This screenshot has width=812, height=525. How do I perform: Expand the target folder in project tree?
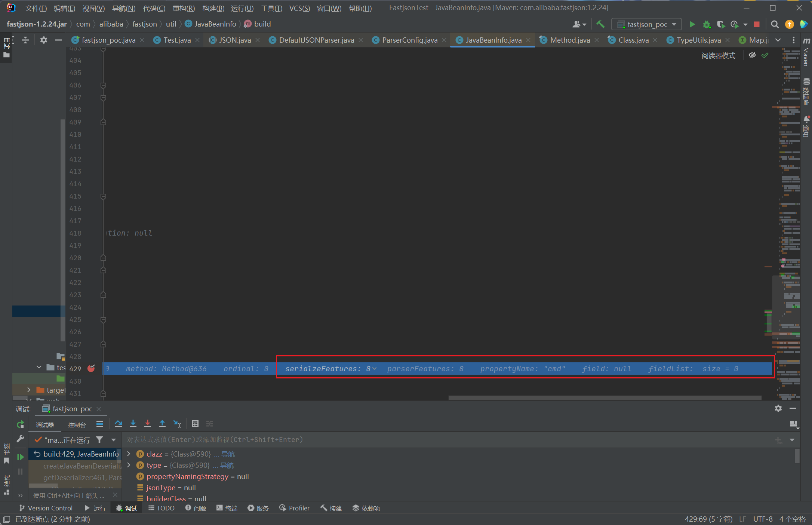(x=29, y=390)
